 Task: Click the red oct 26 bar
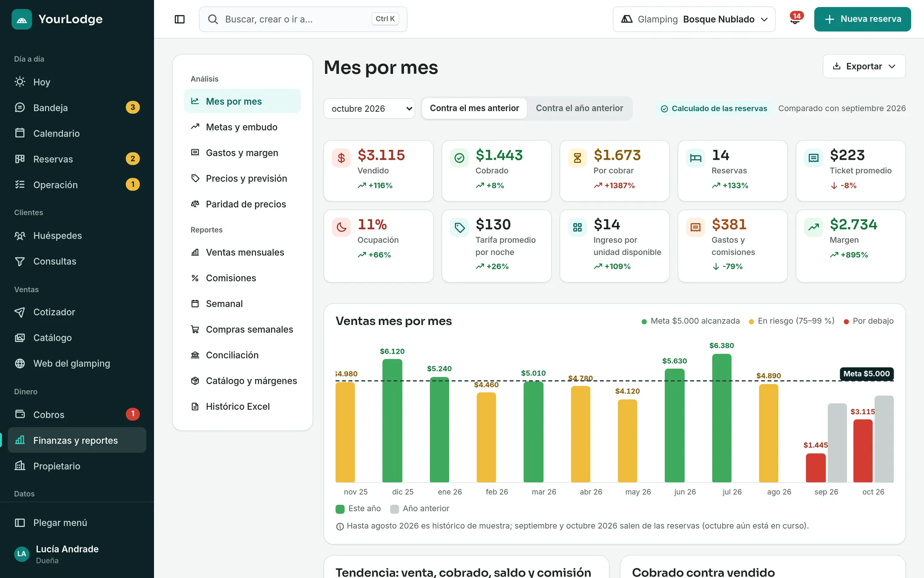(x=863, y=451)
